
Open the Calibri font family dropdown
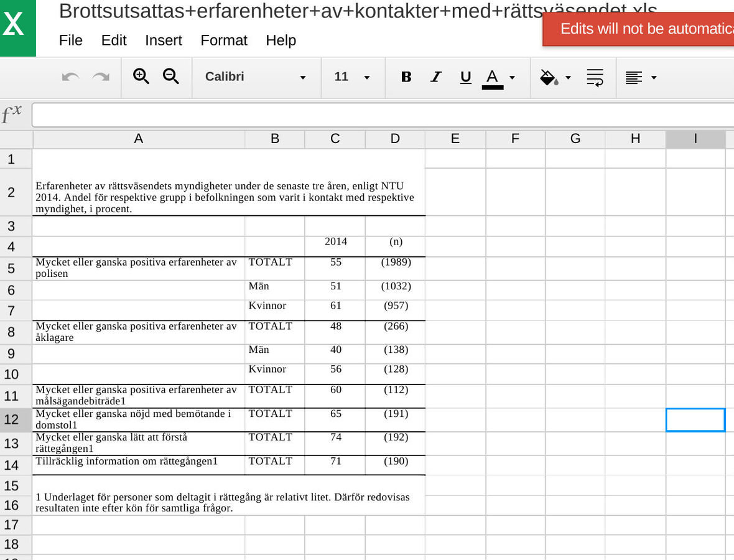(x=256, y=77)
